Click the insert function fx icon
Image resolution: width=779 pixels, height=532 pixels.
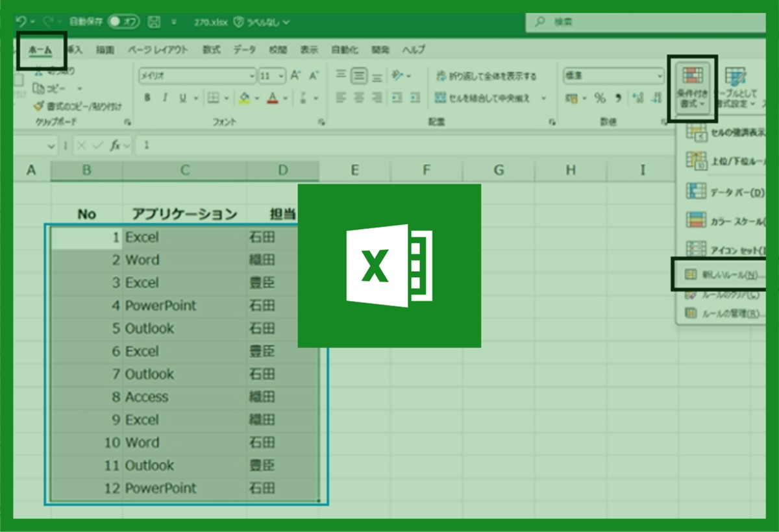(x=115, y=145)
